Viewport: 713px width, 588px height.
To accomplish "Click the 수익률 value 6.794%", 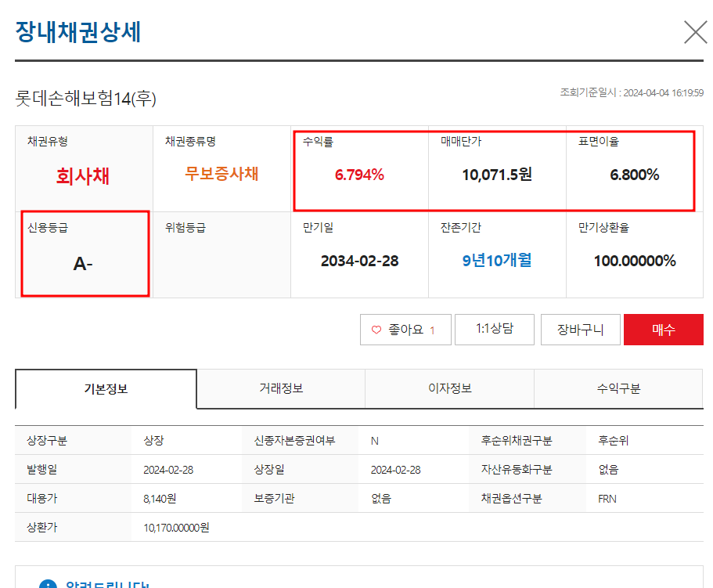I will pos(359,175).
